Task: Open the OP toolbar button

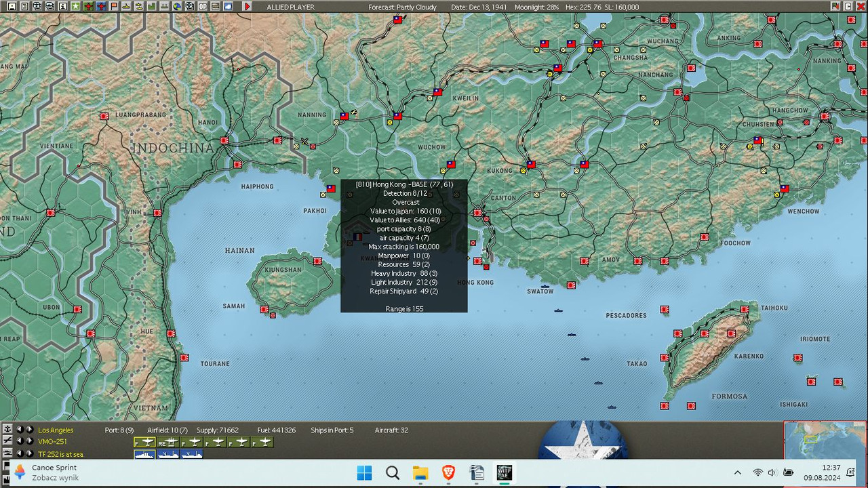Action: (x=203, y=6)
